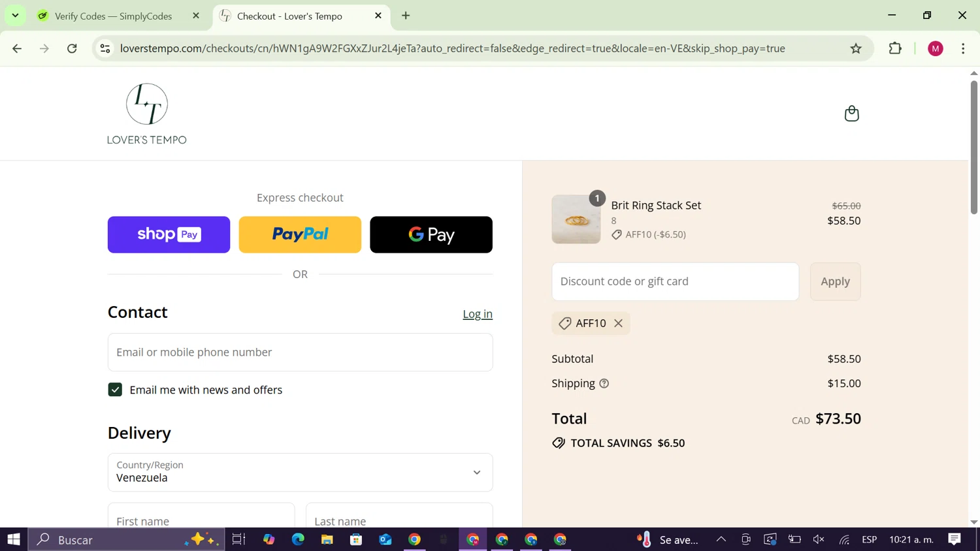Click the Discount code or gift card field

click(675, 281)
